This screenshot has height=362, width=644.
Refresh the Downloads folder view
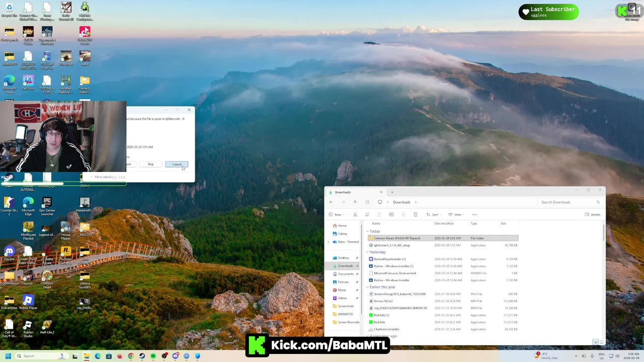367,202
